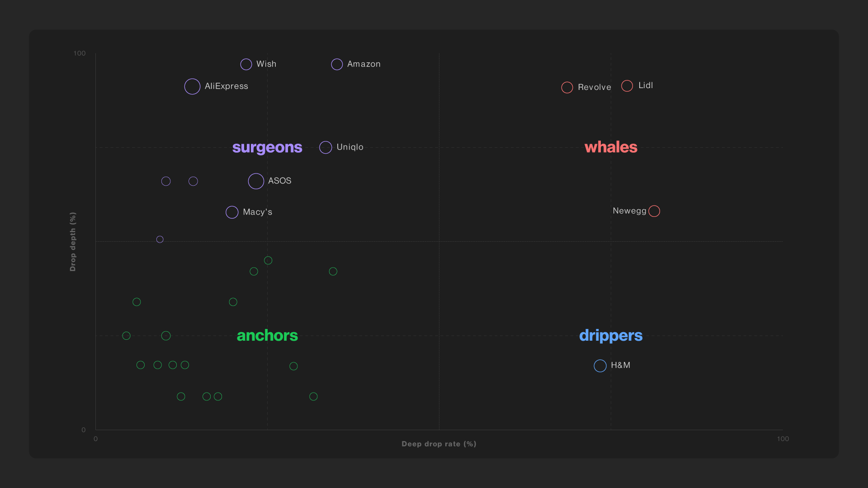Image resolution: width=868 pixels, height=488 pixels.
Task: Click the AliExpress circle marker
Action: pos(192,86)
